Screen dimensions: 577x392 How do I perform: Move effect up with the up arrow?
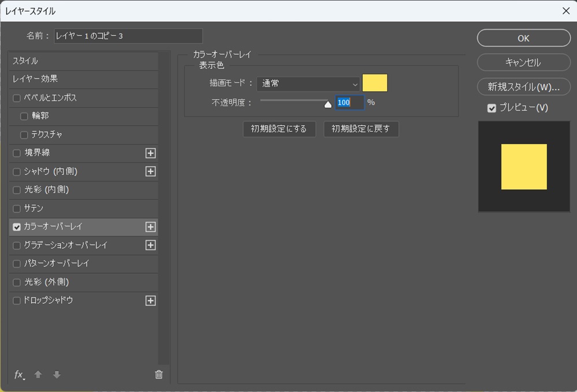coord(38,374)
